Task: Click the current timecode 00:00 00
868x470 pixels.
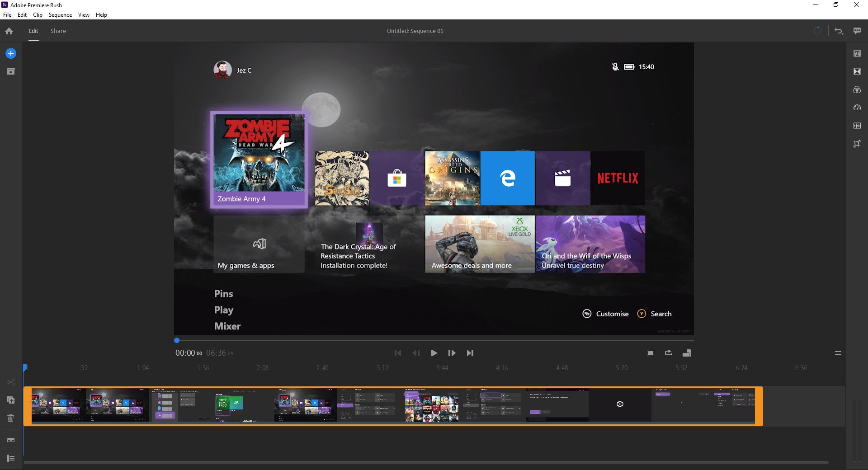Action: [x=189, y=353]
